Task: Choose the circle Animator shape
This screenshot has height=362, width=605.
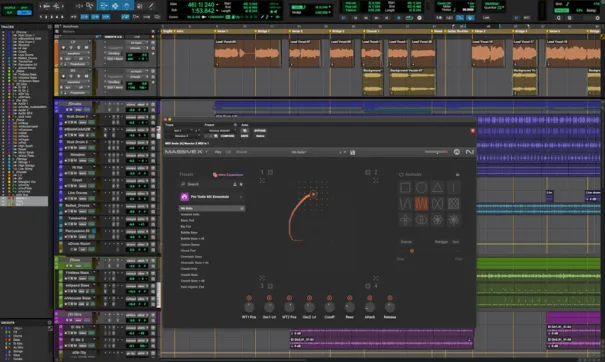Action: (421, 188)
